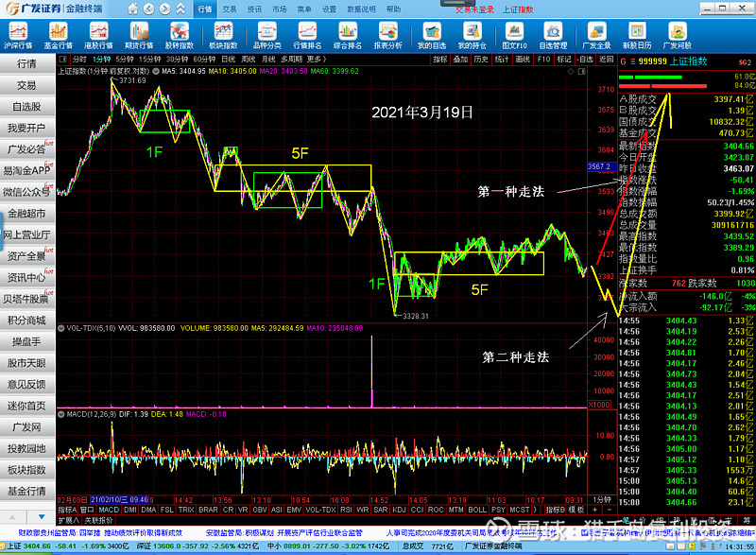Expand panel with 扩展∧ button
Viewport: 756px width, 555px height.
pyautogui.click(x=69, y=520)
